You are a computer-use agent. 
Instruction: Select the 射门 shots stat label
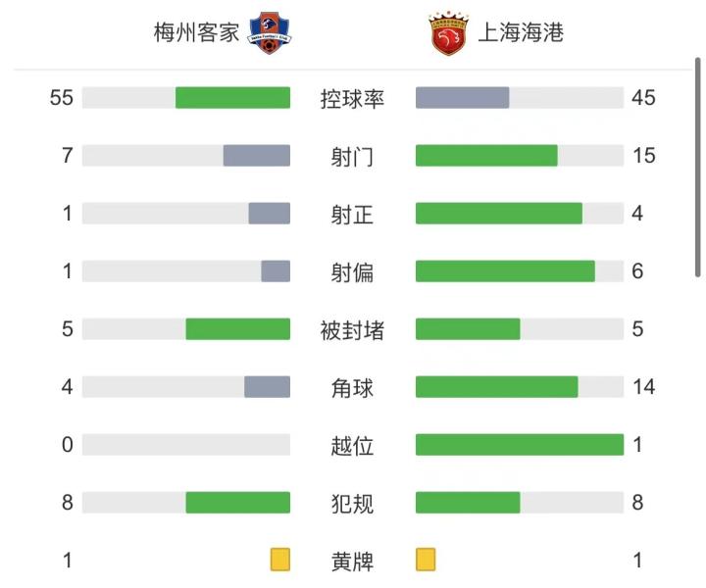click(353, 156)
